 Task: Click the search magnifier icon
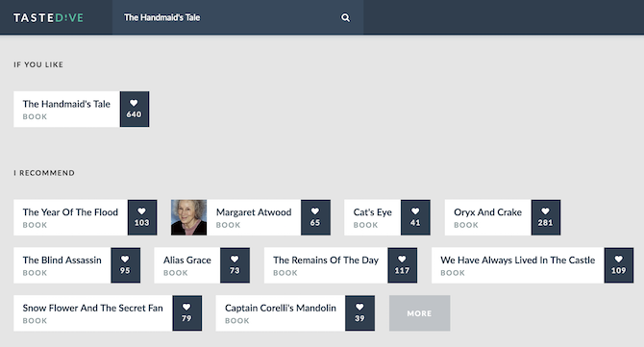point(345,17)
